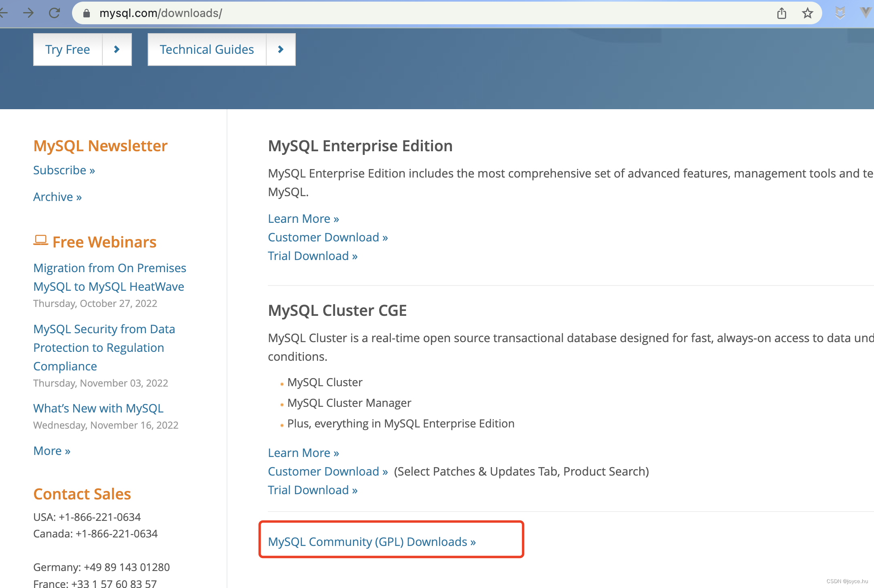Image resolution: width=874 pixels, height=588 pixels.
Task: Click Customer Download under Enterprise Edition
Action: [328, 237]
